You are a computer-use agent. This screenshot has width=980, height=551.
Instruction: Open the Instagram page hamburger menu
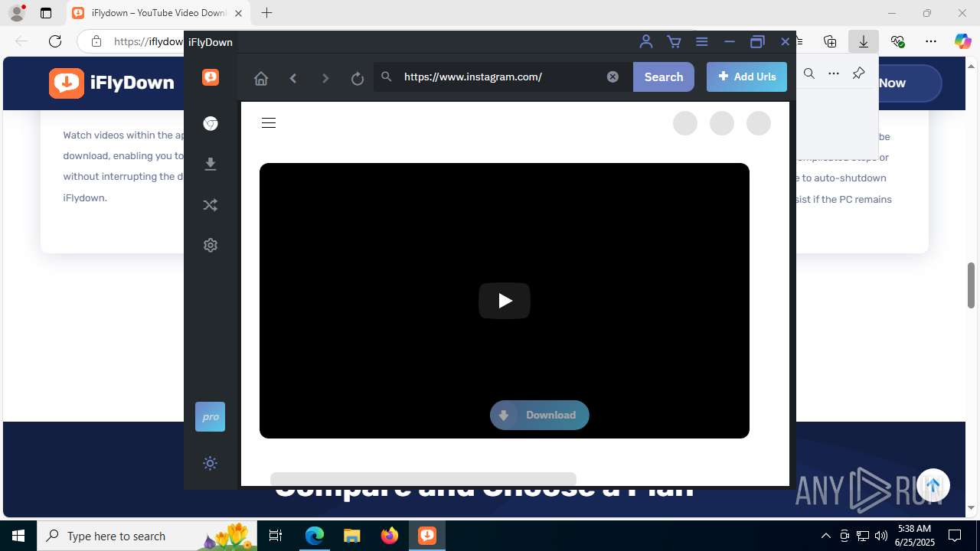pyautogui.click(x=269, y=123)
